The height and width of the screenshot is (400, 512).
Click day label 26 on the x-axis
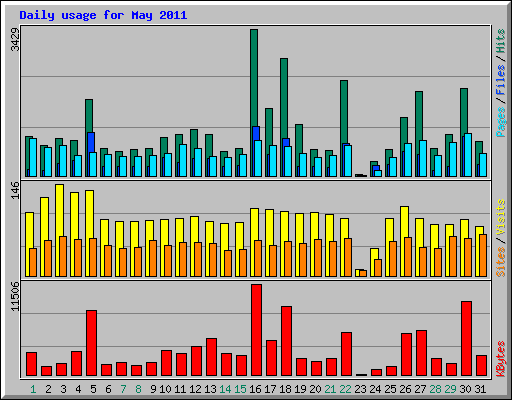pos(405,389)
